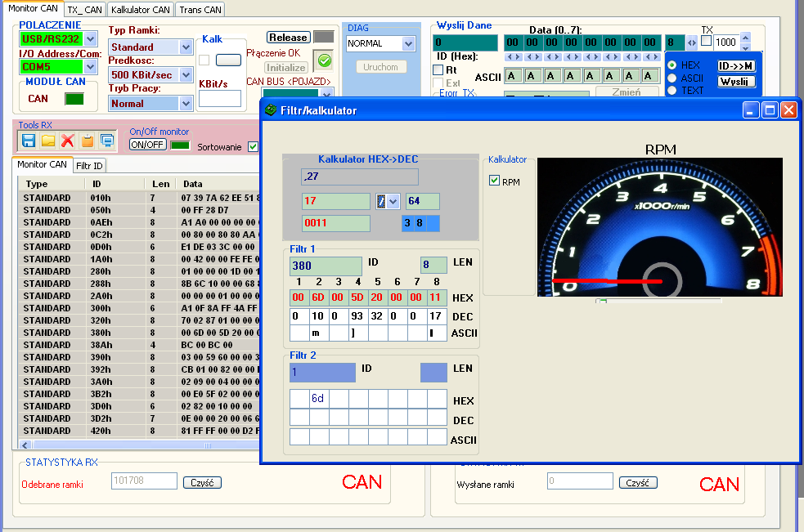The height and width of the screenshot is (532, 804).
Task: Click the clipboard icon in Tools RX
Action: tap(88, 141)
